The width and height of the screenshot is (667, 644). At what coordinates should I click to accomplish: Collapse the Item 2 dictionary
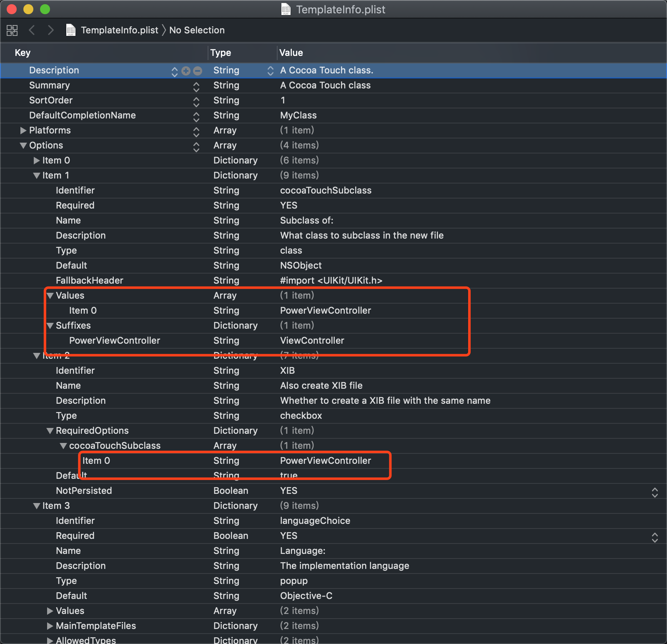pos(37,356)
